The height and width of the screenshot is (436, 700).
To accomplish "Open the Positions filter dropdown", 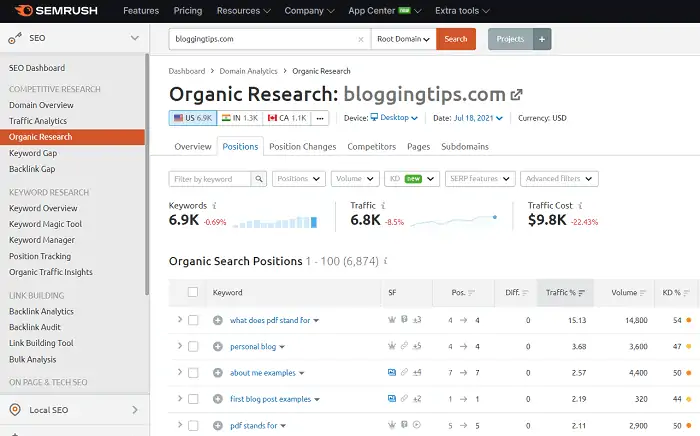I will tap(299, 179).
